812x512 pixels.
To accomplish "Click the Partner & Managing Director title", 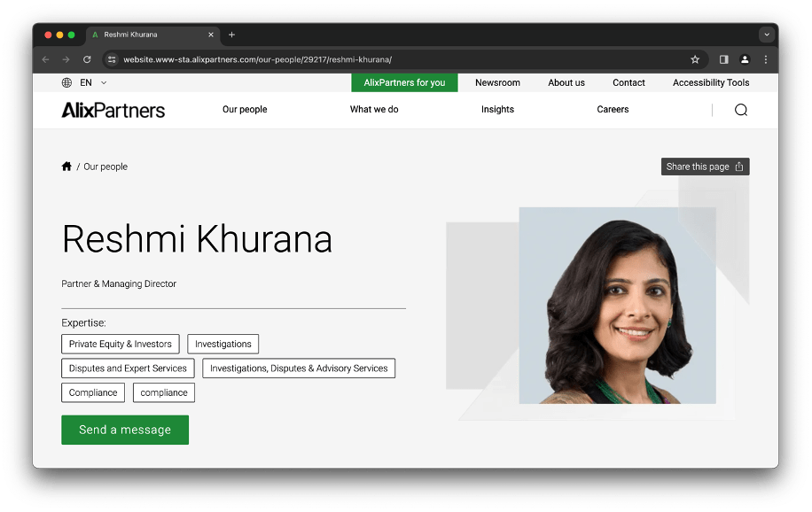I will [x=119, y=283].
